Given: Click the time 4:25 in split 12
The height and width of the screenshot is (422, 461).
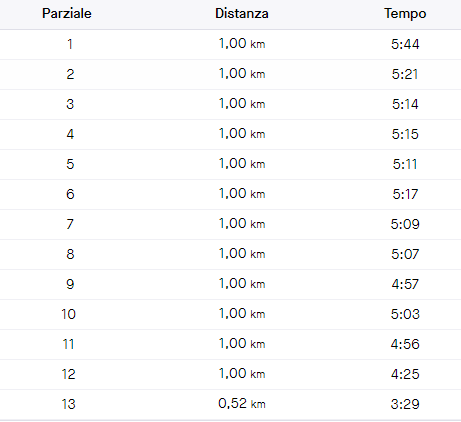Looking at the screenshot, I should (405, 374).
